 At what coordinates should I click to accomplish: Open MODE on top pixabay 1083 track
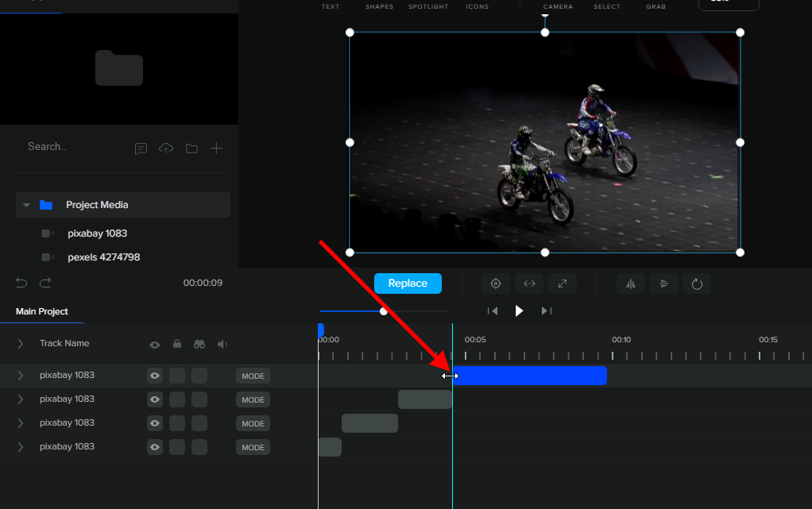point(253,376)
